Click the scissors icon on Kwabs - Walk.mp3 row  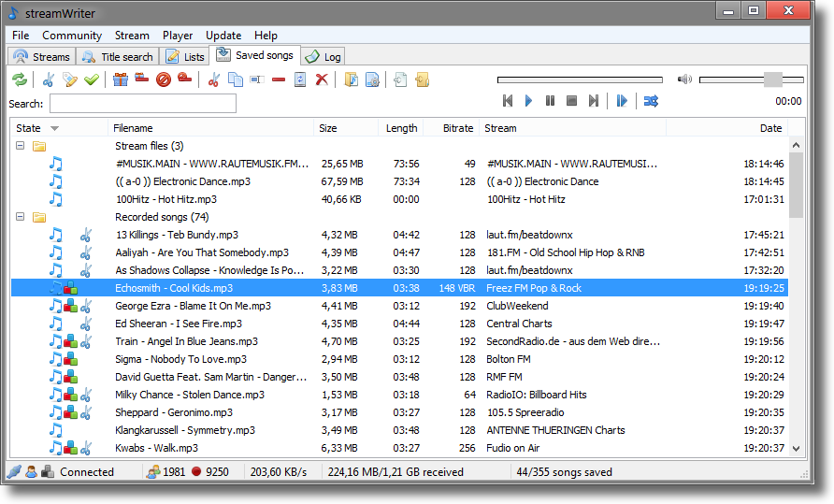(x=85, y=448)
